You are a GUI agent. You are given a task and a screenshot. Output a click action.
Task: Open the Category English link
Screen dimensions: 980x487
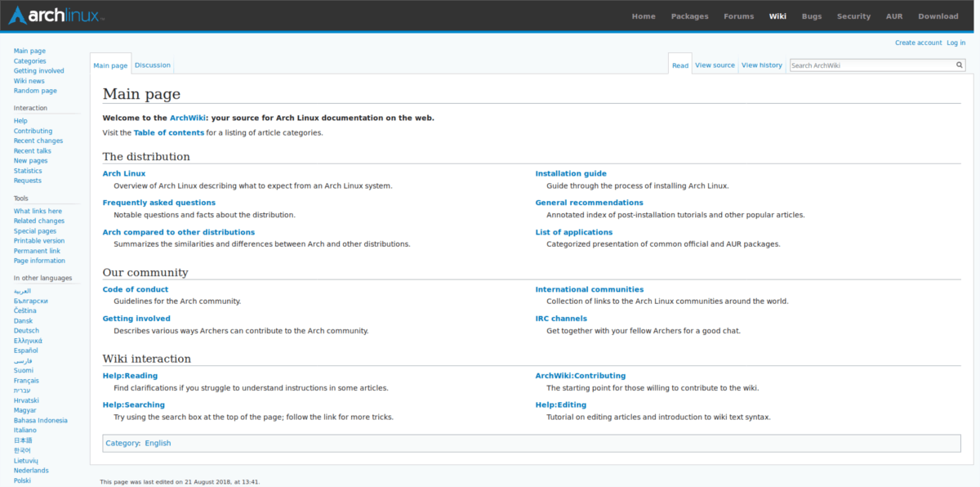(158, 442)
